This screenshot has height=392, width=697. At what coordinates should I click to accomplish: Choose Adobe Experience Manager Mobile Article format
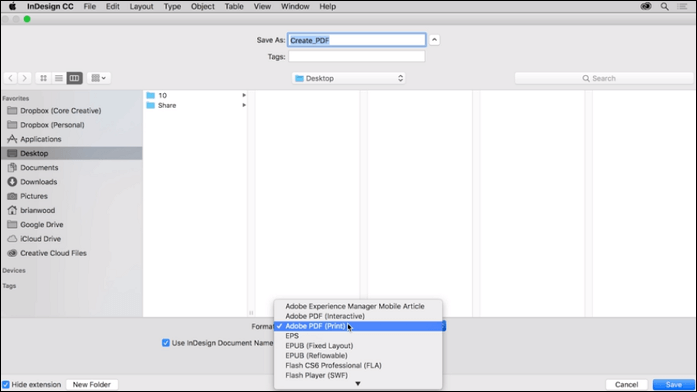click(x=358, y=306)
